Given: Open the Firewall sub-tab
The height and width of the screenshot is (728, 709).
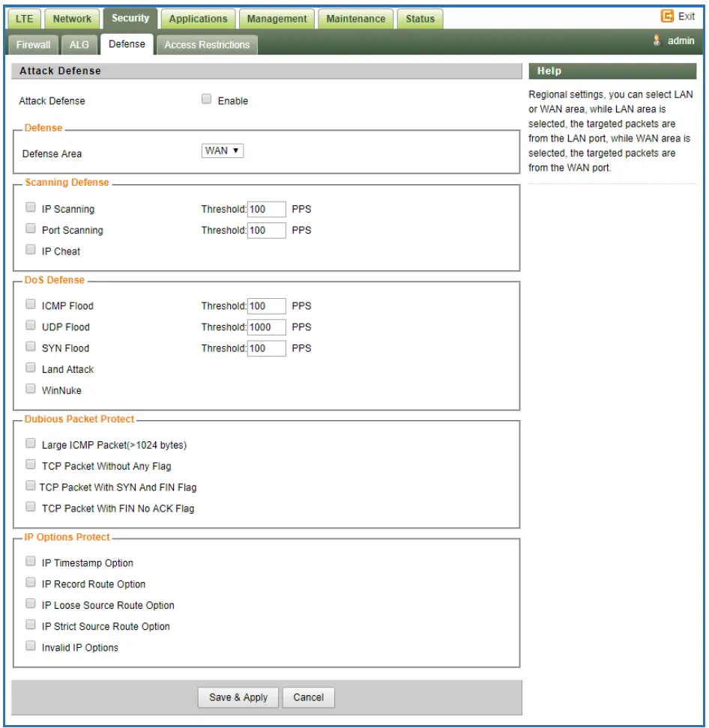Looking at the screenshot, I should tap(33, 45).
